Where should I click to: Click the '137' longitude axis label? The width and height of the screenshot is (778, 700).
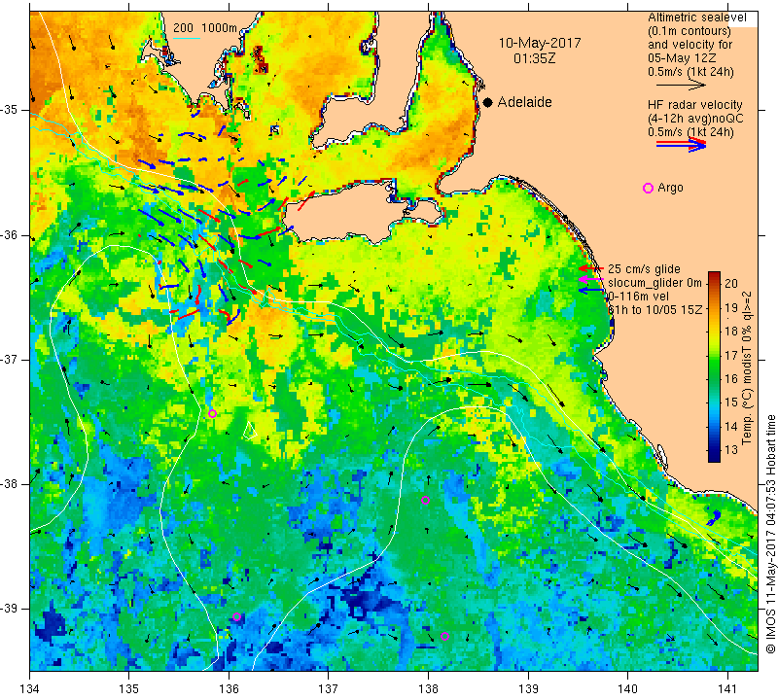tap(329, 689)
